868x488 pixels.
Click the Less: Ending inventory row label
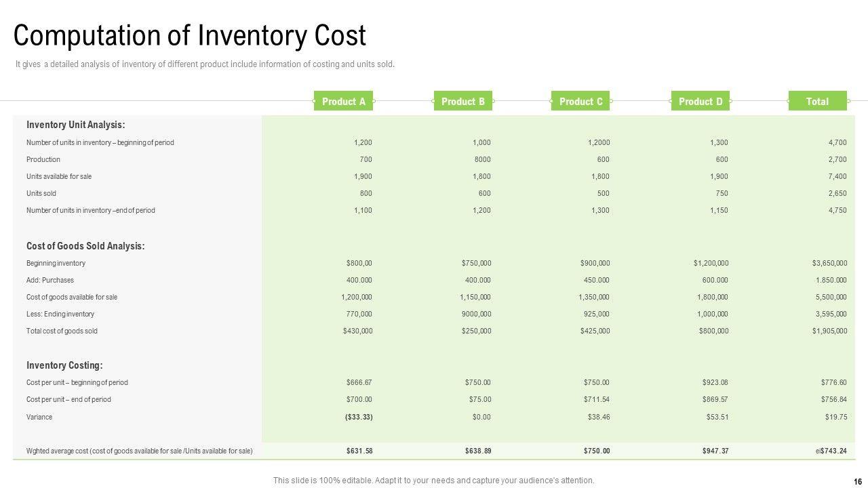(60, 314)
